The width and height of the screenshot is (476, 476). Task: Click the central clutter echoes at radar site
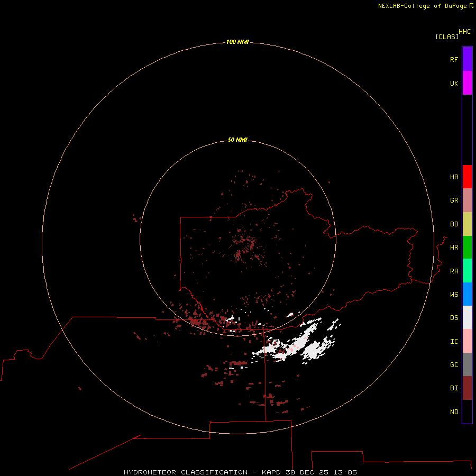(244, 244)
